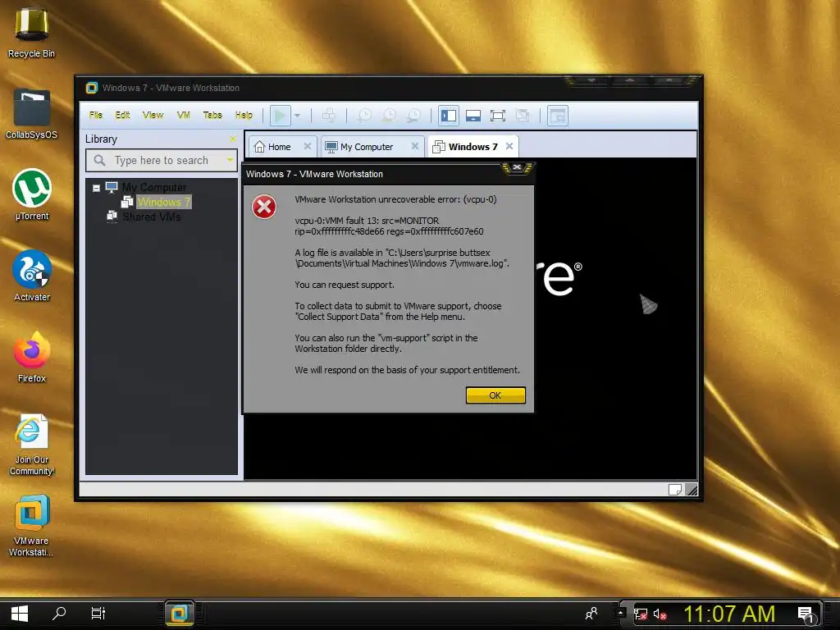The width and height of the screenshot is (840, 630).
Task: Open the Join Our Community shortcut
Action: pyautogui.click(x=32, y=445)
